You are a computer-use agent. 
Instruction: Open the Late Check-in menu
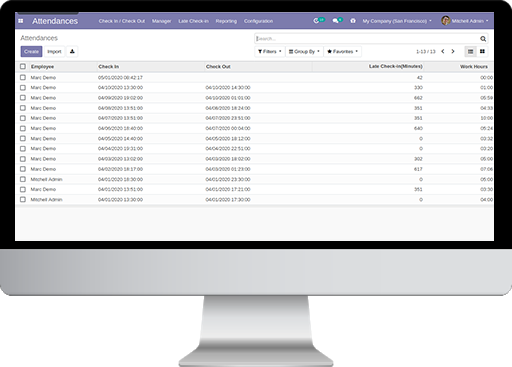pyautogui.click(x=193, y=21)
